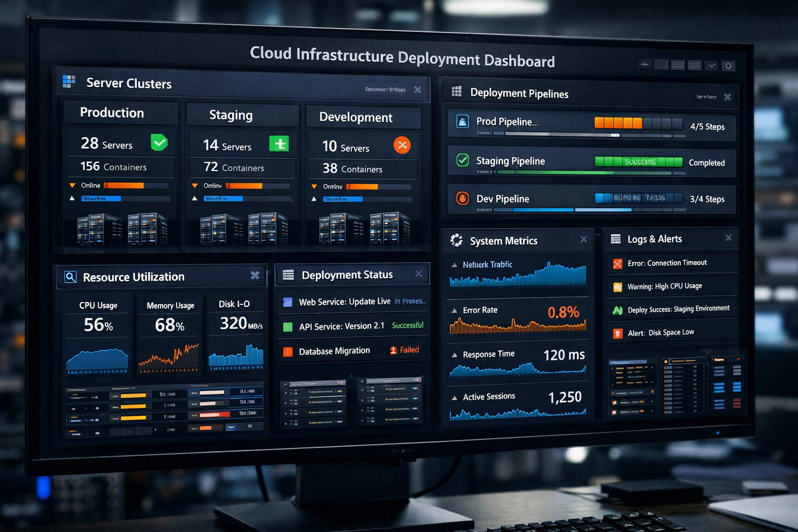Open the Disk I-O card
798x532 pixels.
[x=236, y=333]
